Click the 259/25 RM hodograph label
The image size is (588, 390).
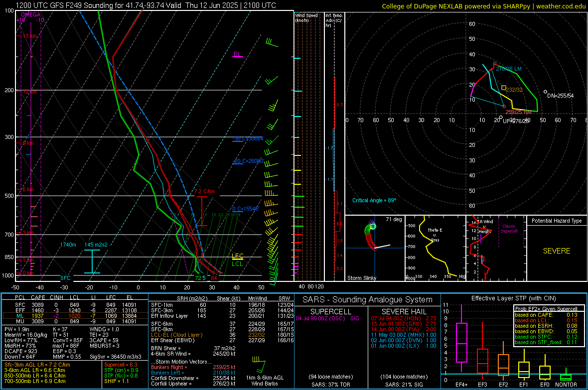tap(518, 112)
